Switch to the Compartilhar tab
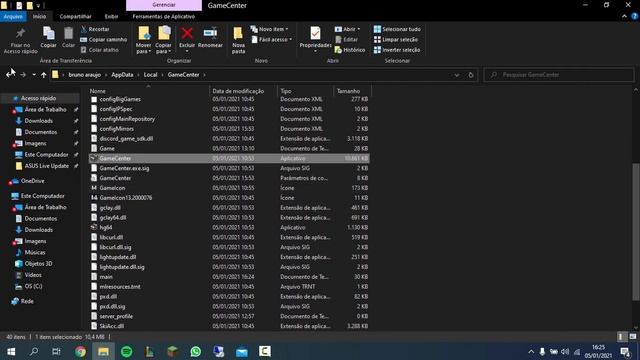 tap(76, 16)
